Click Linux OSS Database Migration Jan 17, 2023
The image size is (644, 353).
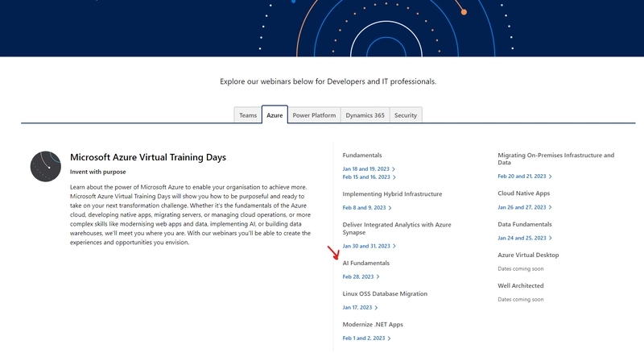[x=357, y=307]
